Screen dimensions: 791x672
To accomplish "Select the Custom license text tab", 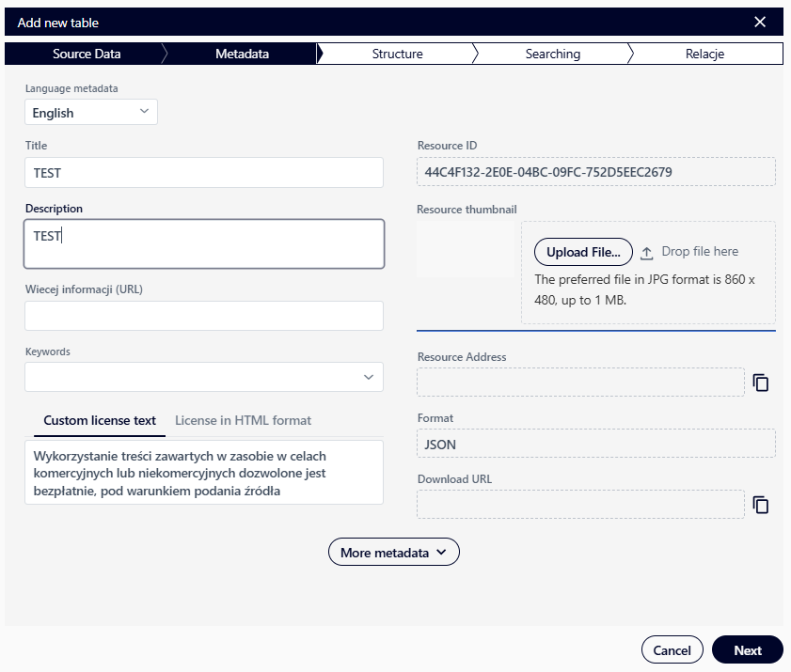I will [99, 420].
